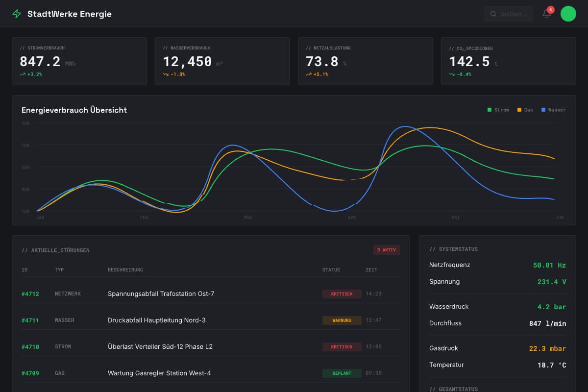The width and height of the screenshot is (588, 392).
Task: Click the CO₂ emissions downward trend arrow
Action: (x=452, y=74)
